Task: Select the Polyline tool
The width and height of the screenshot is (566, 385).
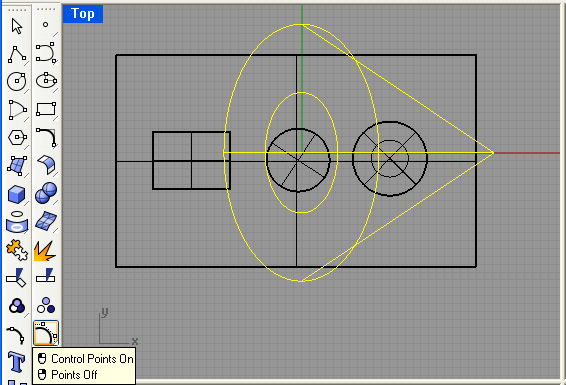Action: 17,54
